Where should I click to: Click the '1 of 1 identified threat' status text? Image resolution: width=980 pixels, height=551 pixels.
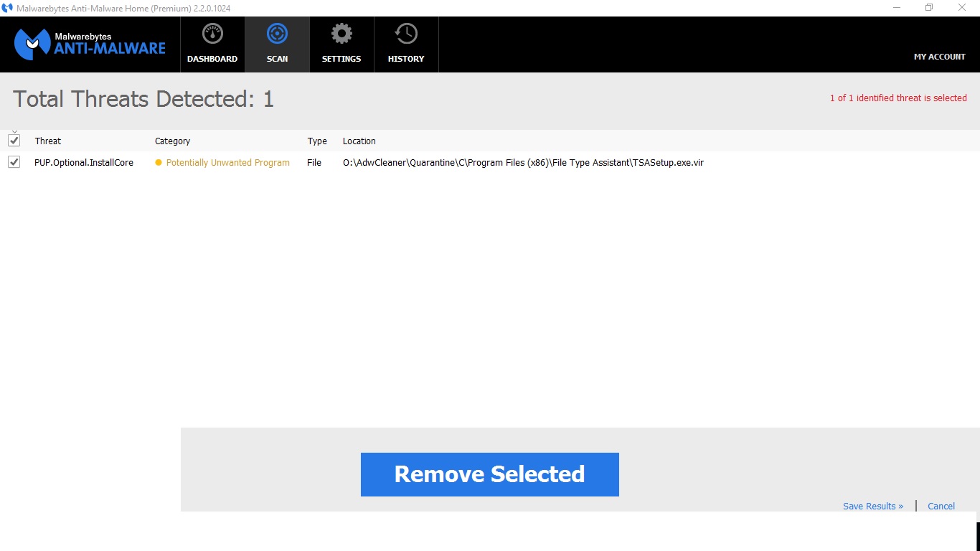pyautogui.click(x=898, y=98)
